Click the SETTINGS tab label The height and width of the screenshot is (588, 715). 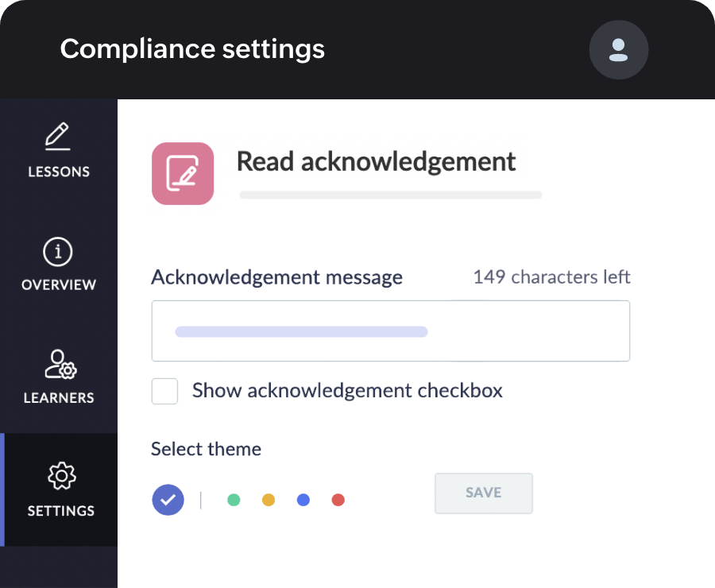coord(60,511)
